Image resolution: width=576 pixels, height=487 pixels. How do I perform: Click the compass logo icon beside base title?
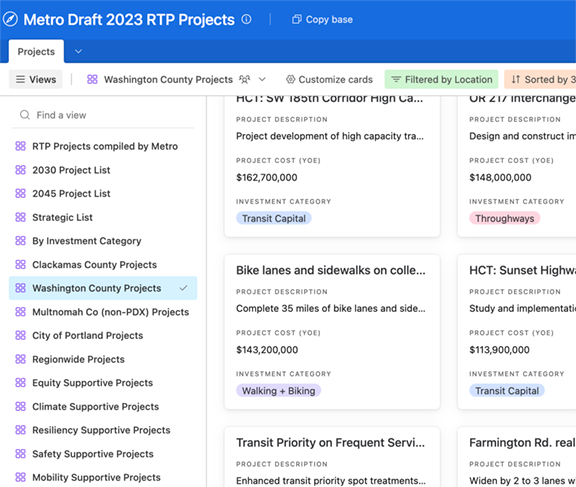[x=10, y=19]
